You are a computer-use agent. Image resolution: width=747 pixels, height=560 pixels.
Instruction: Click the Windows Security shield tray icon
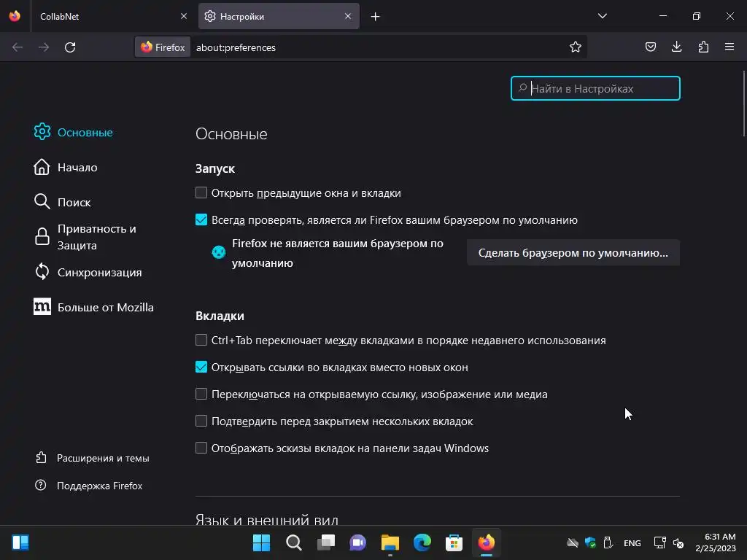[x=590, y=542]
